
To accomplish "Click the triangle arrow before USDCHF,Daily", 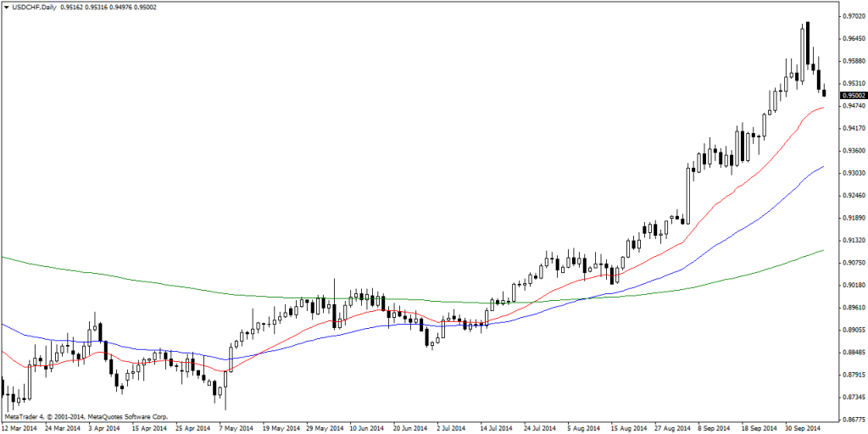I will [7, 7].
